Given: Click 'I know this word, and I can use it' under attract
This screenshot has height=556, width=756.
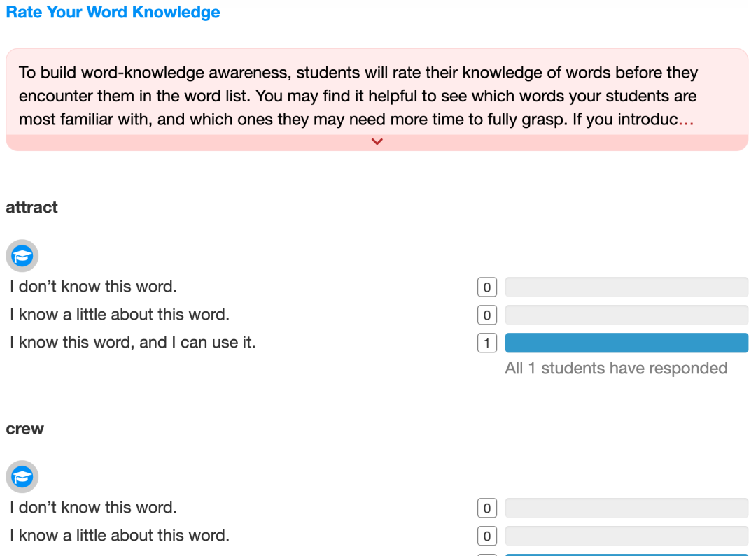Looking at the screenshot, I should point(132,343).
